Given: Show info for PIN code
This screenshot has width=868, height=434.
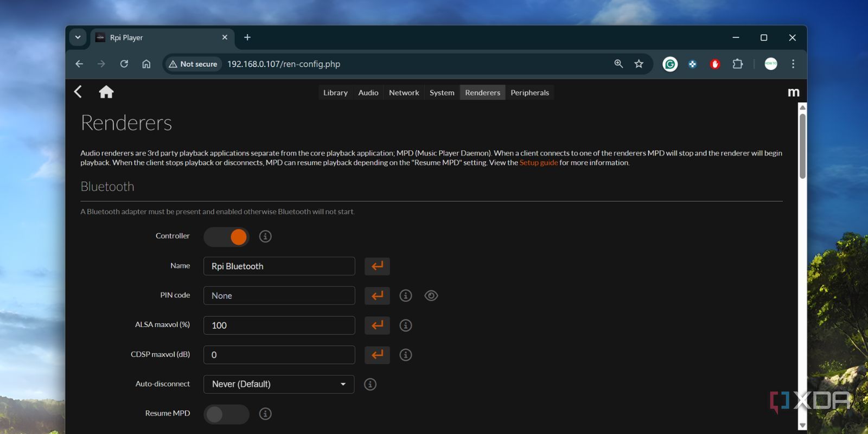Looking at the screenshot, I should click(406, 296).
